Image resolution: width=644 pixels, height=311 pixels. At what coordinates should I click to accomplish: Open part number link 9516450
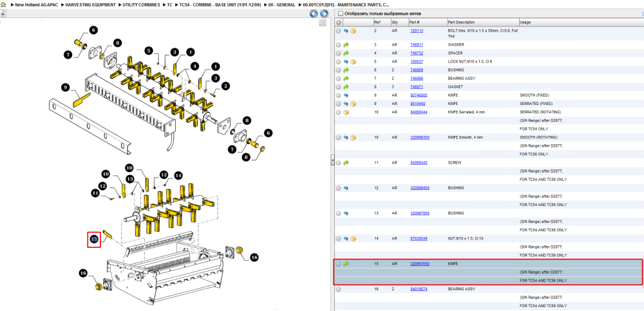click(x=418, y=104)
